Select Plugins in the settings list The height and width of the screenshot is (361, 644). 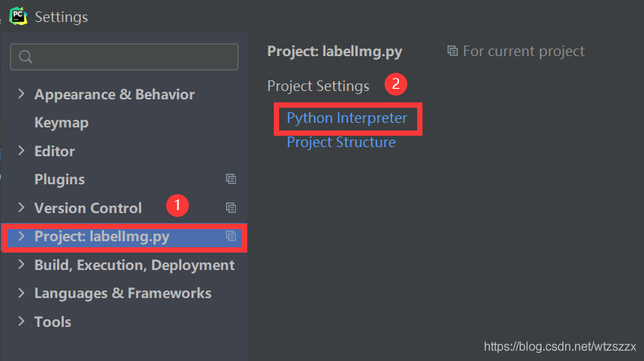coord(59,180)
